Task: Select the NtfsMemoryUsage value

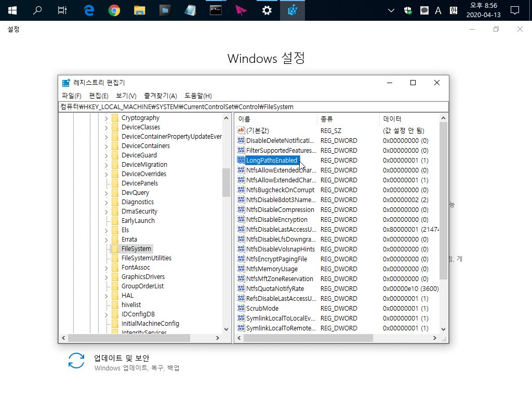Action: (272, 269)
